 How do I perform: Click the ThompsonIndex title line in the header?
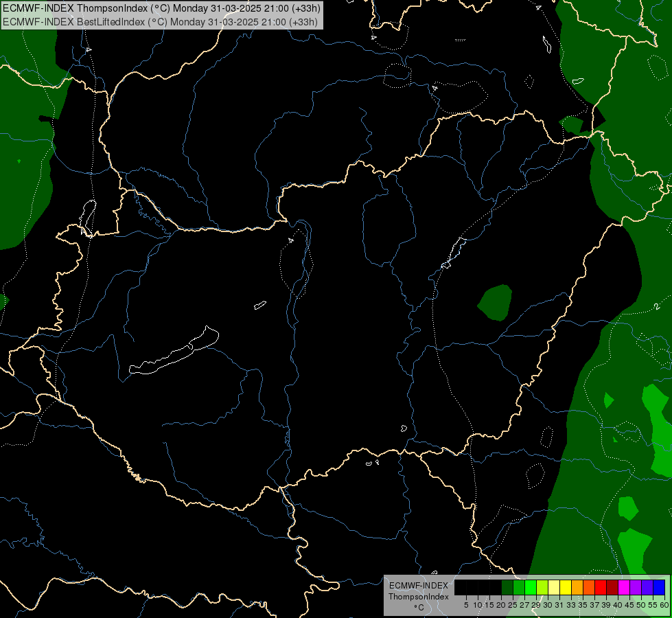[x=161, y=8]
